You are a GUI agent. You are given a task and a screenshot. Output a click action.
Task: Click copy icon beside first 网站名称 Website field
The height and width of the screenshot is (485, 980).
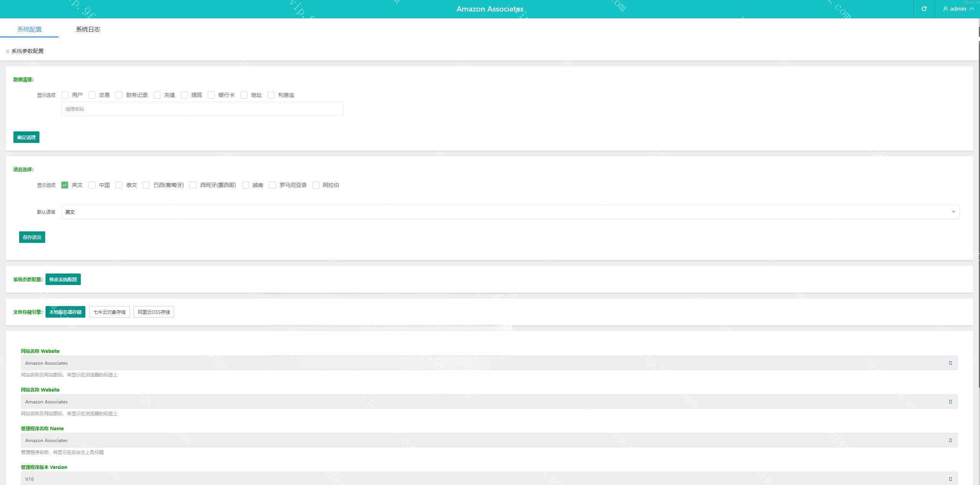[950, 363]
